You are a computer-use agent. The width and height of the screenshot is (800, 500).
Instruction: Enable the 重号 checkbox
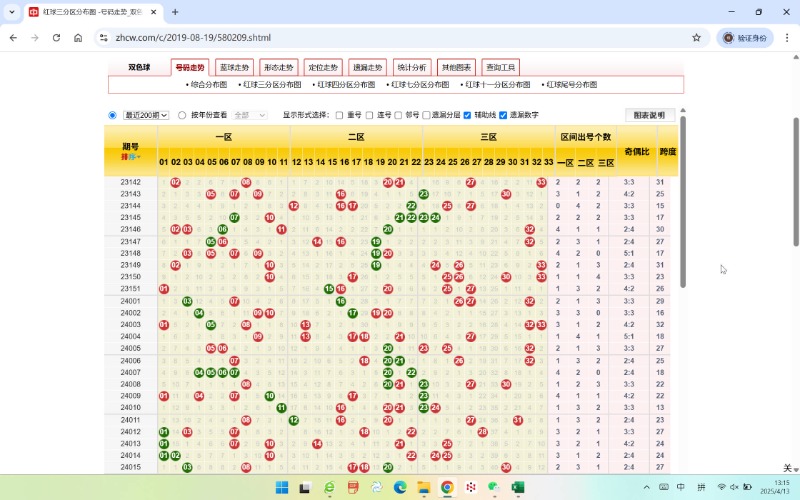tap(339, 115)
